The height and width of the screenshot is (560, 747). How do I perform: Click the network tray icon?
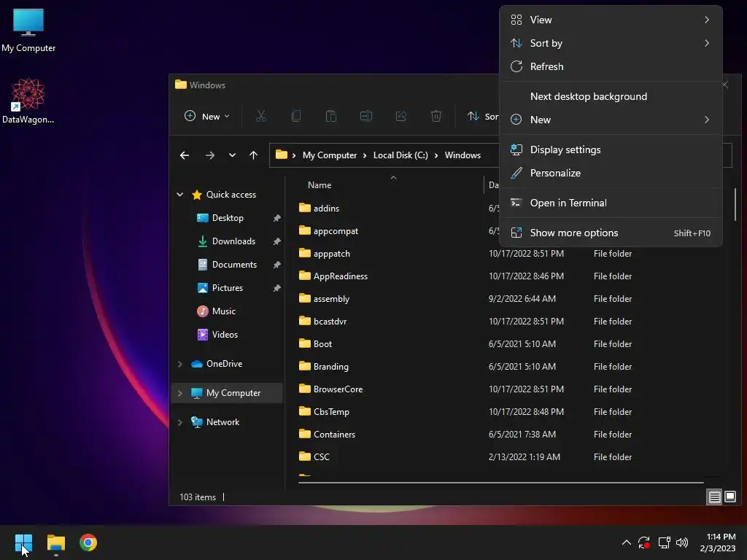pos(664,542)
